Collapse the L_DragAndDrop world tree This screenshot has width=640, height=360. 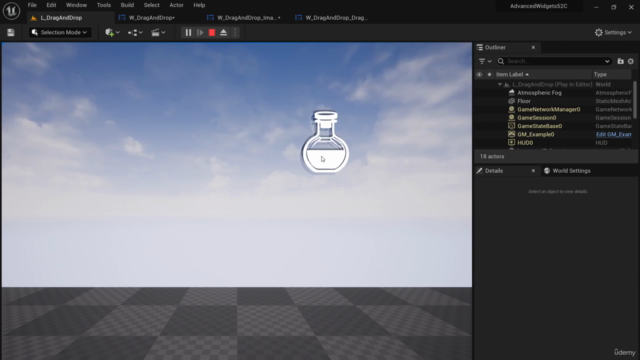point(500,84)
